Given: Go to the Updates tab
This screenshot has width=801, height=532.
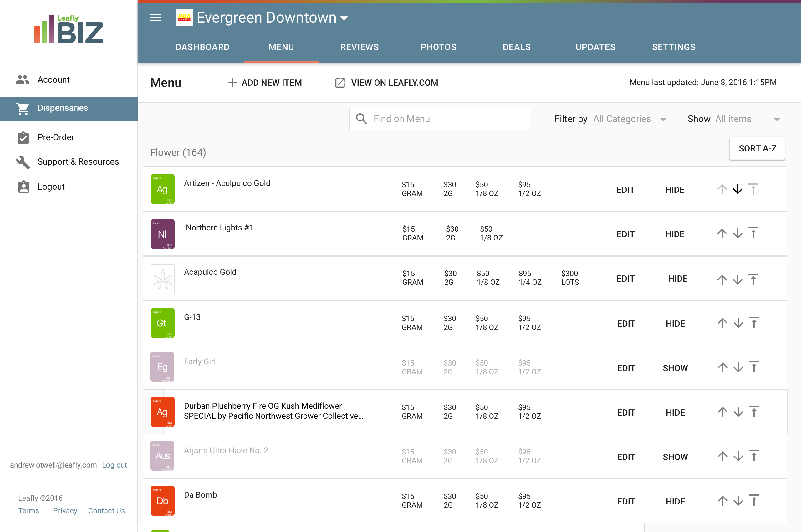Looking at the screenshot, I should (595, 47).
